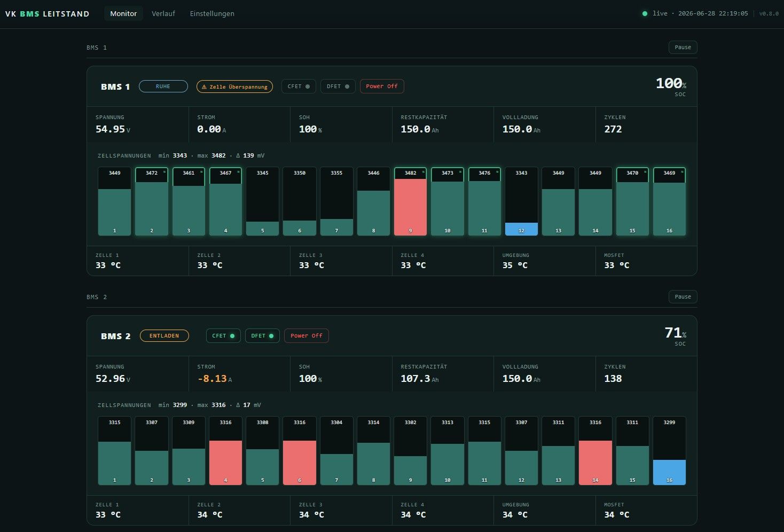Click Power Off for BMS 1
The image size is (784, 532).
coord(382,87)
